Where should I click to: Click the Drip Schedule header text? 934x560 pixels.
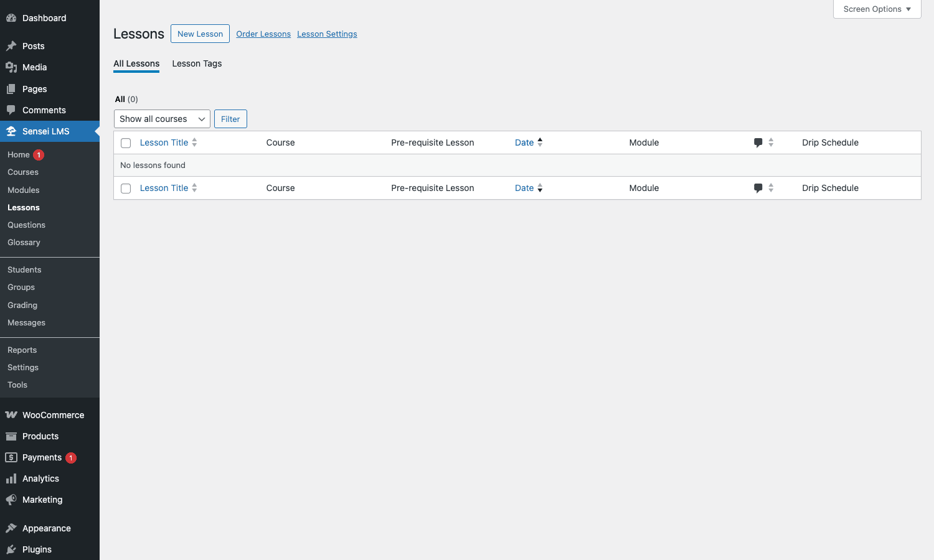pos(830,142)
